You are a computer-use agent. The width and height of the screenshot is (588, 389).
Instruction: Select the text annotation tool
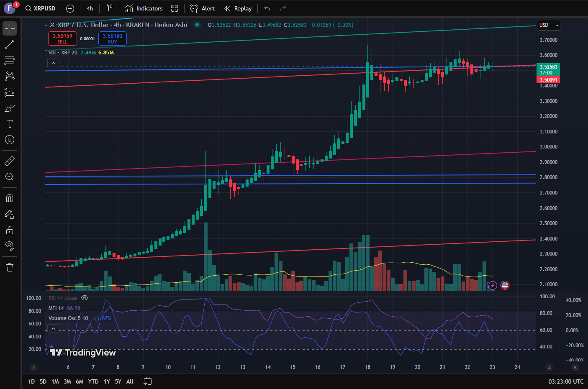(x=10, y=124)
